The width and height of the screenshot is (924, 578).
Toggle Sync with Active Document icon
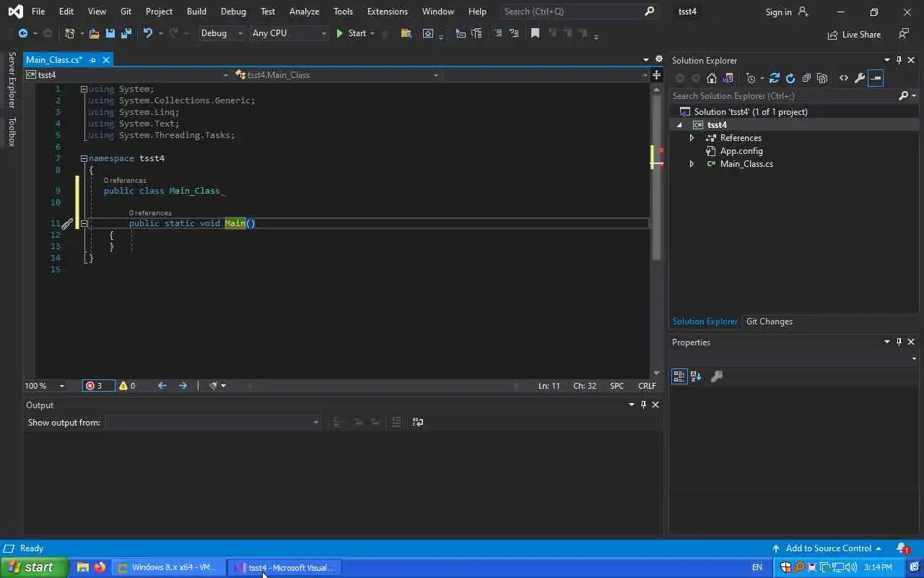[x=775, y=78]
